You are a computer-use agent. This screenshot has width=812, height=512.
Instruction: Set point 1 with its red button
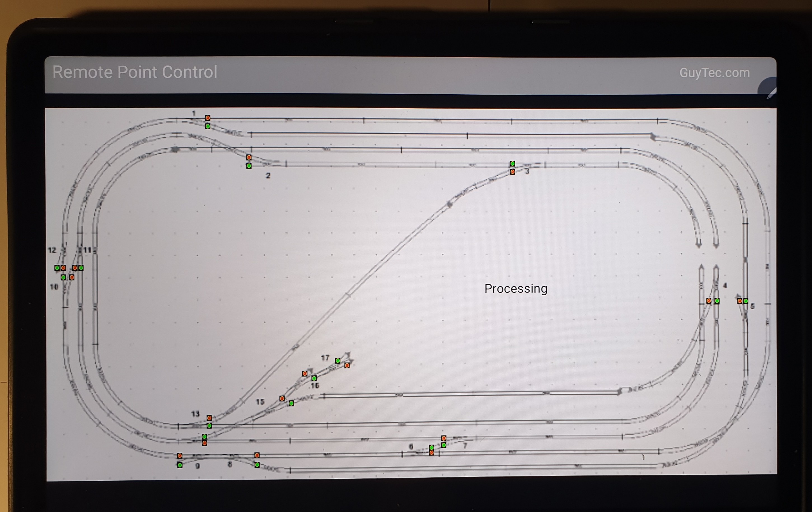(x=208, y=118)
